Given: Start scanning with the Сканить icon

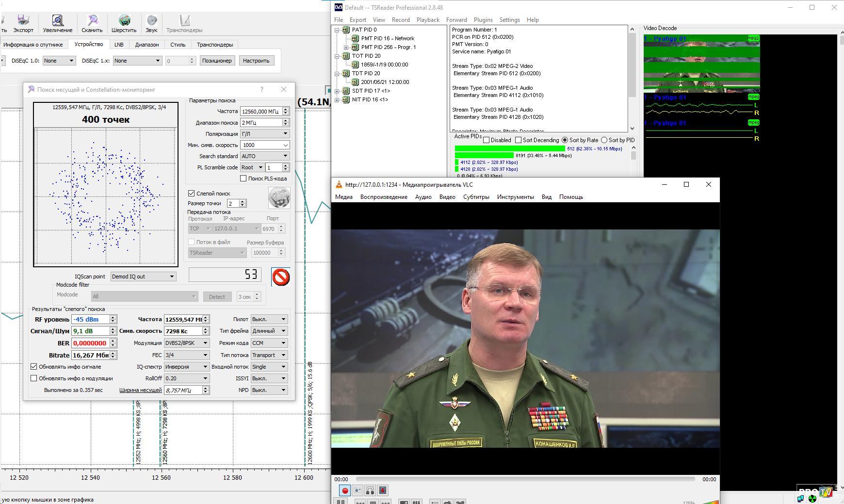Looking at the screenshot, I should pyautogui.click(x=92, y=23).
